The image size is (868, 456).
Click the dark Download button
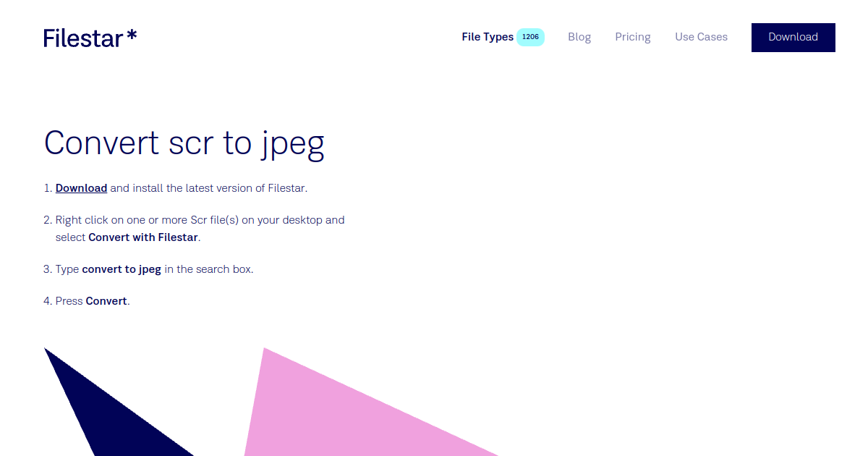[x=793, y=37]
